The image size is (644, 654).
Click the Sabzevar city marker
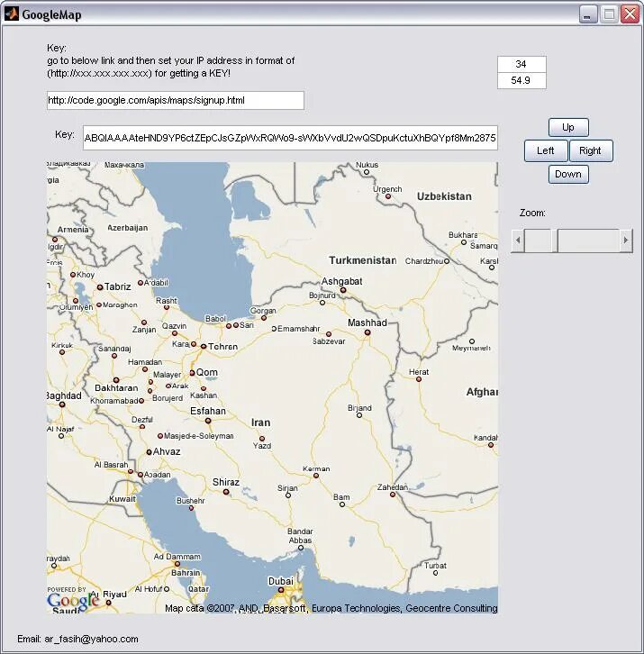point(329,334)
